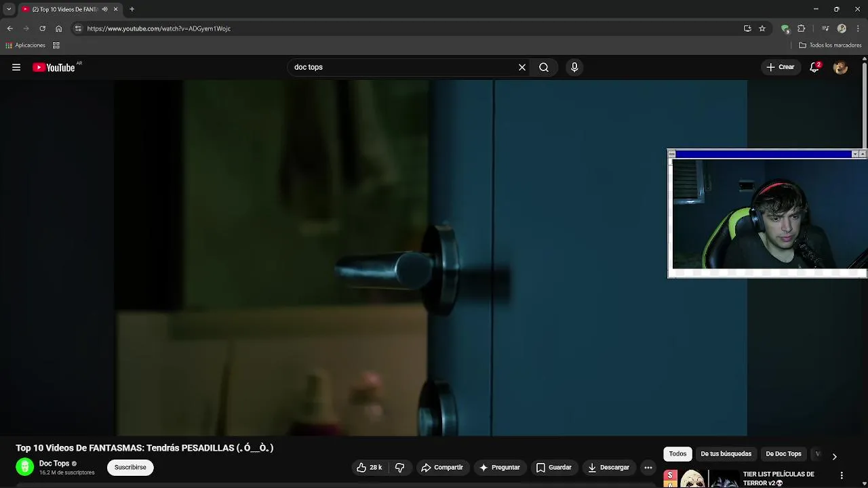Image resolution: width=868 pixels, height=488 pixels.
Task: Open the notifications bell
Action: tap(814, 67)
